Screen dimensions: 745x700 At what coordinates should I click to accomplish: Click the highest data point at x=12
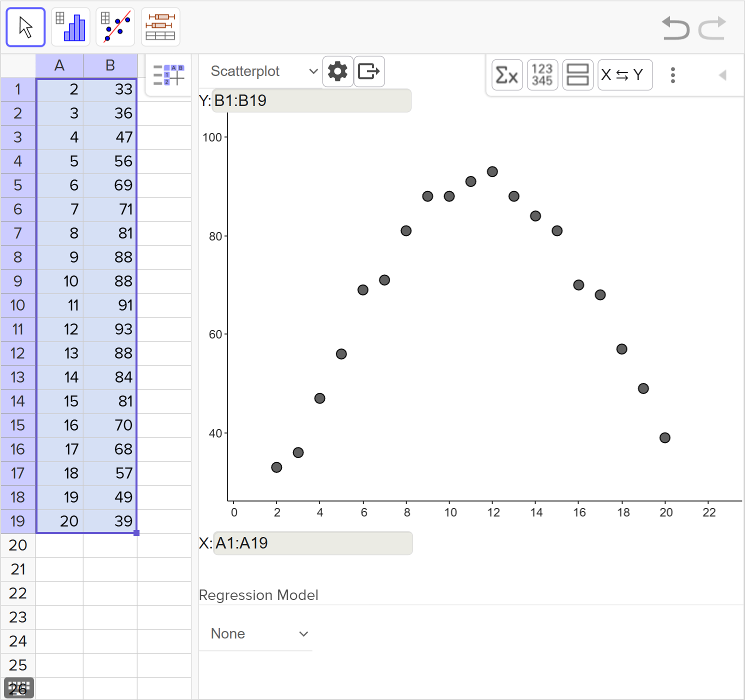[x=492, y=171]
